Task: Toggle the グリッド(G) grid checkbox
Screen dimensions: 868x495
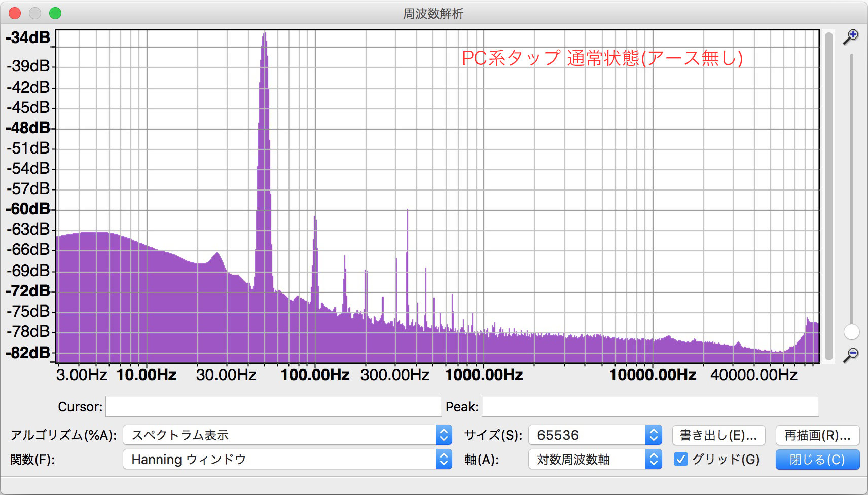Action: point(681,460)
